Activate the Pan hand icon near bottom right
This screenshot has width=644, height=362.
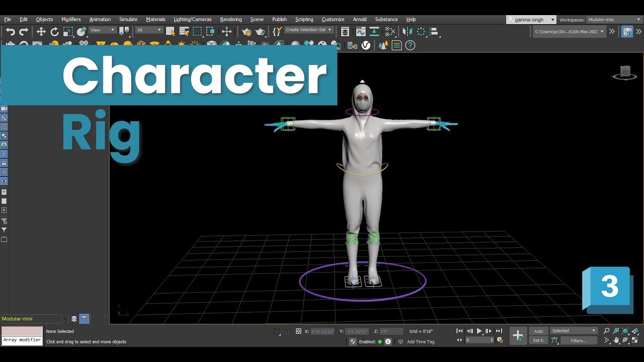[x=616, y=340]
